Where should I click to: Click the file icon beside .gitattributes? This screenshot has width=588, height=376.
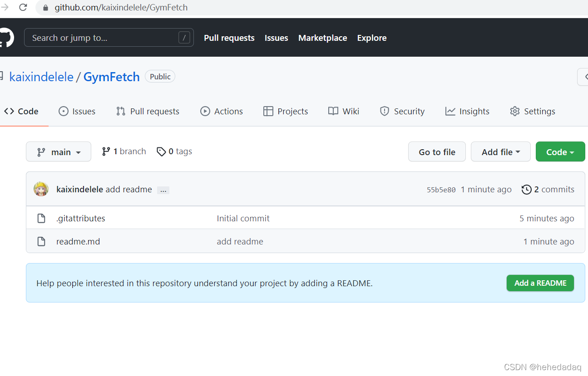(x=41, y=218)
